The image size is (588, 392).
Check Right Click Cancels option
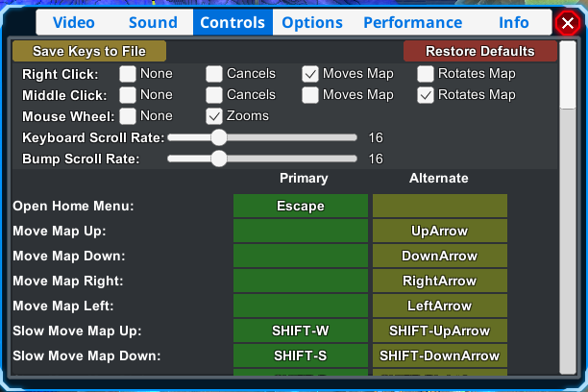click(x=214, y=73)
